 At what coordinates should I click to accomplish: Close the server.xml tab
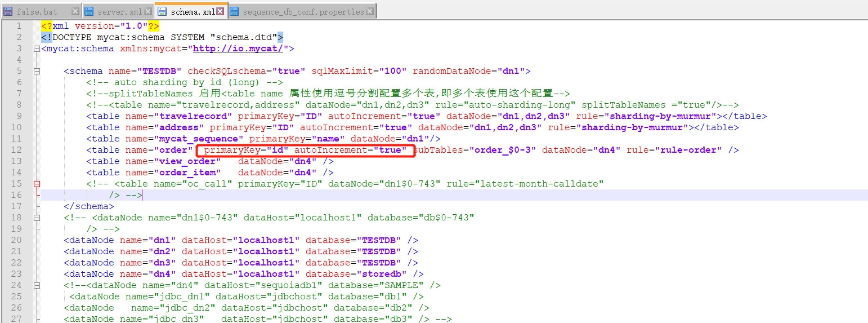[x=147, y=11]
